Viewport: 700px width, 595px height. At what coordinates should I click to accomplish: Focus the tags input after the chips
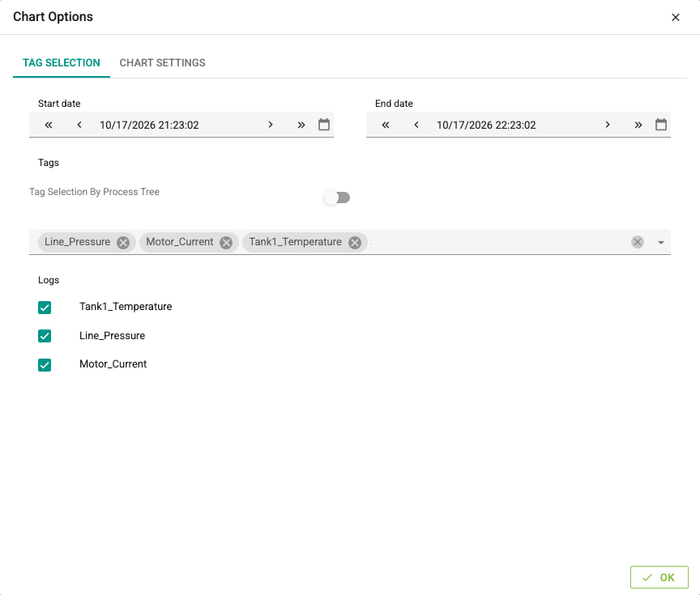[x=497, y=242]
